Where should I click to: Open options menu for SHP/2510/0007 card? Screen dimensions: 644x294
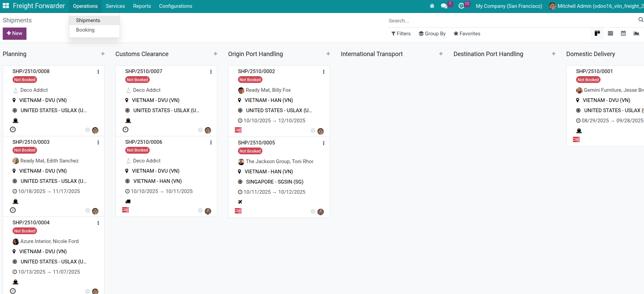coord(211,72)
